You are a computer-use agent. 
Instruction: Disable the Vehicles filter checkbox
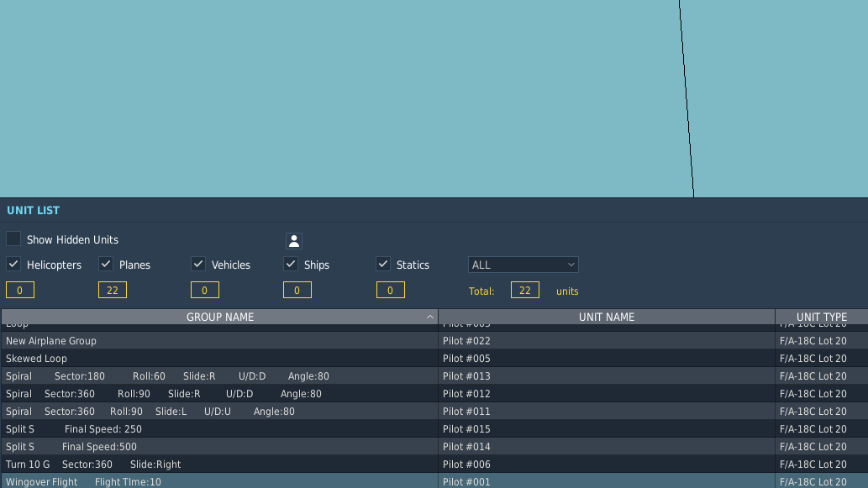198,264
